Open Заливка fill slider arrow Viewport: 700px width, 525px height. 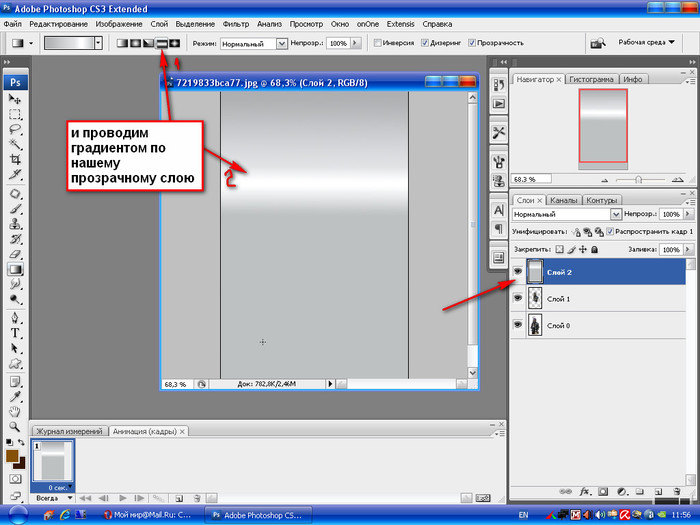tap(688, 250)
